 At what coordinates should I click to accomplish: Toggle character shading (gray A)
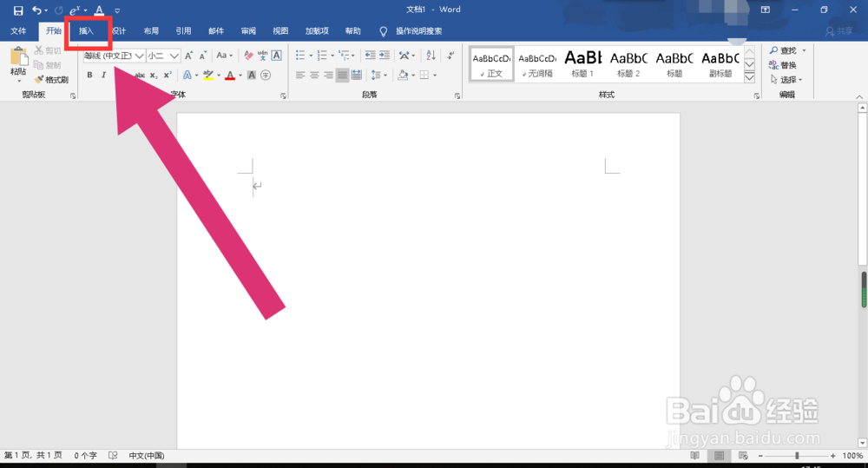pyautogui.click(x=252, y=75)
